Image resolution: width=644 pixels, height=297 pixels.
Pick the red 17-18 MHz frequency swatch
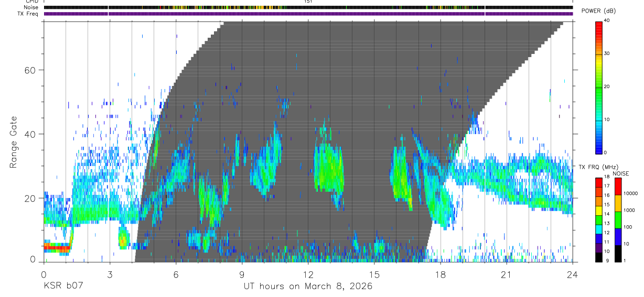click(599, 183)
